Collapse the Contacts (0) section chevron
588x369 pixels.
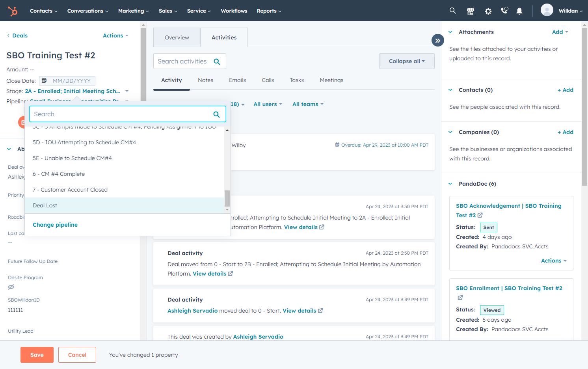coord(450,90)
